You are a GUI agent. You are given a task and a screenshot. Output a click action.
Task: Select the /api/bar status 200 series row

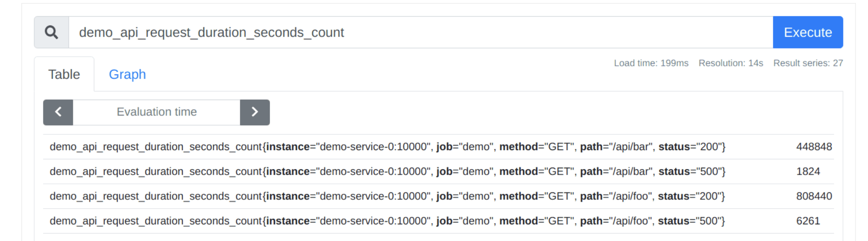pyautogui.click(x=439, y=147)
